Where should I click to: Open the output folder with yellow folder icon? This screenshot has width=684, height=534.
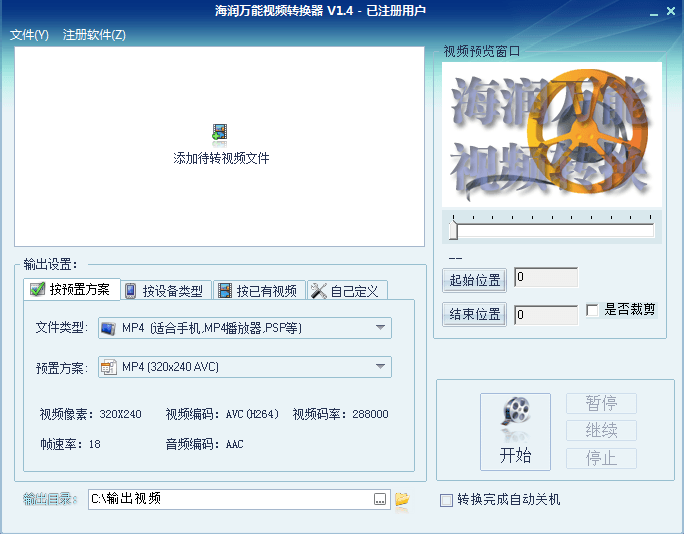[x=402, y=499]
